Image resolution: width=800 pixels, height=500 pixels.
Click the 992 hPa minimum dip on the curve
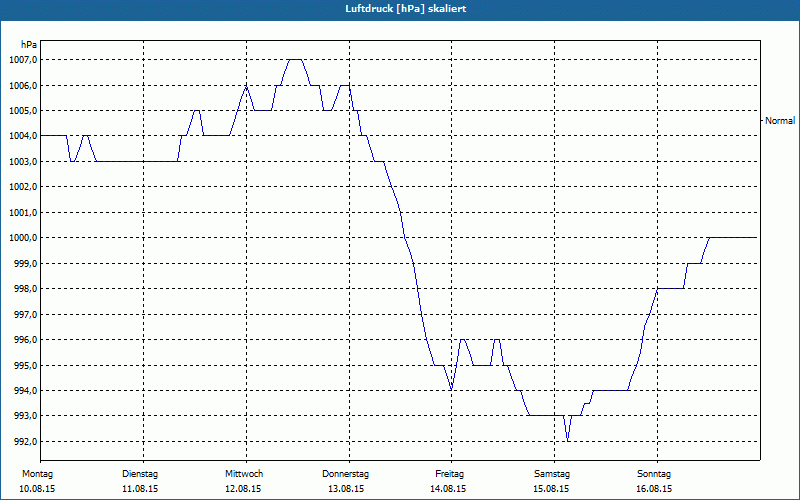click(x=568, y=440)
